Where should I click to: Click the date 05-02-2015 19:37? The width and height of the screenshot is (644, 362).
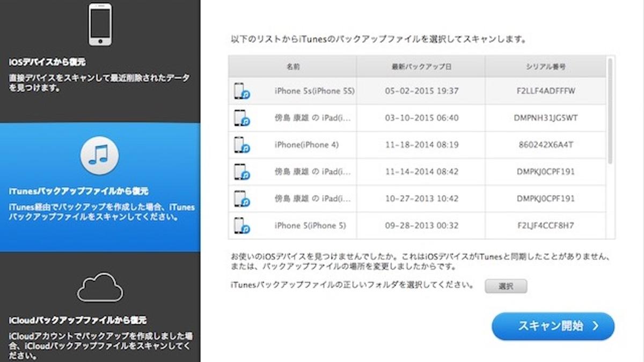(x=422, y=91)
